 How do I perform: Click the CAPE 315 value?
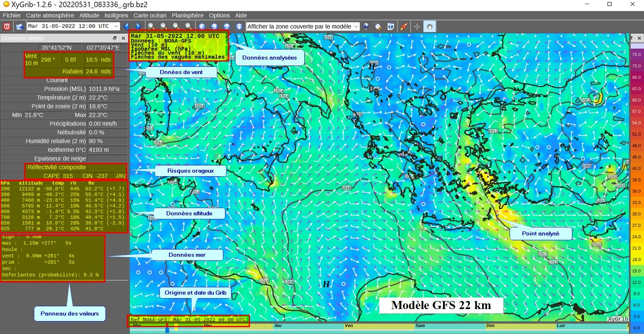[x=68, y=176]
